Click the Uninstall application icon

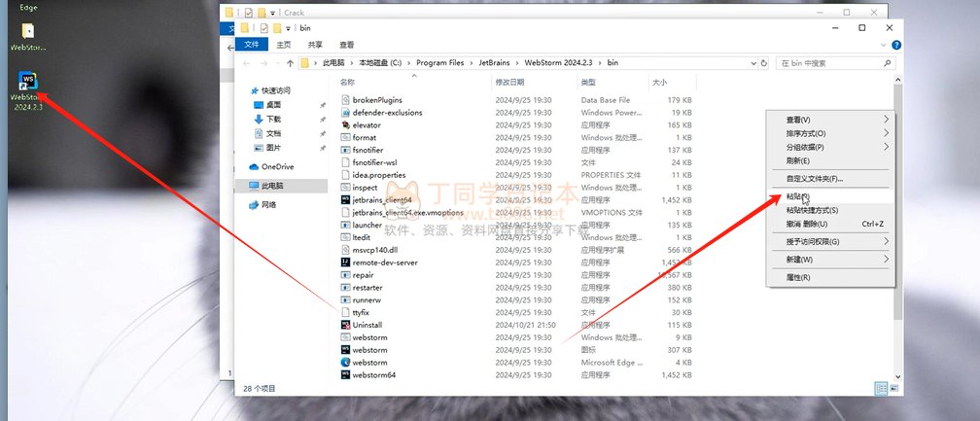(346, 325)
